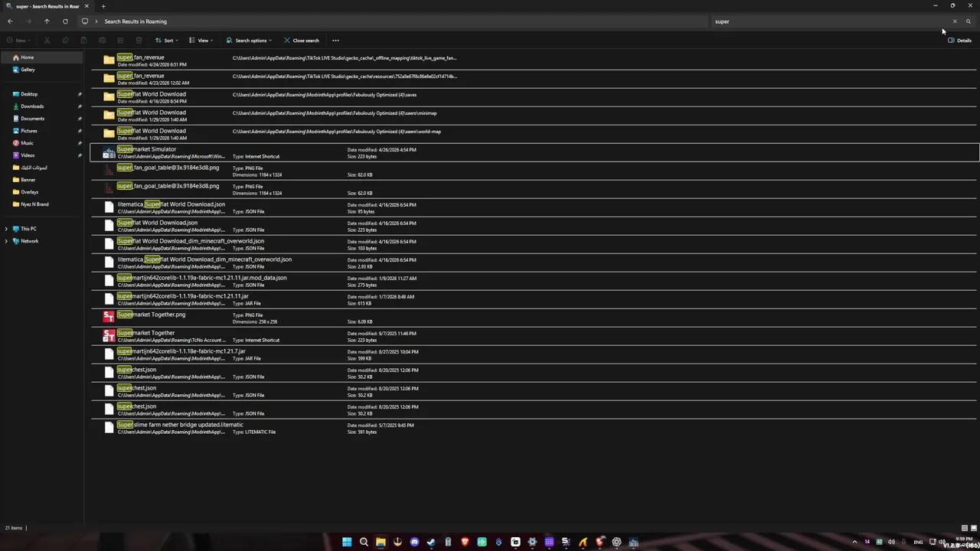Image resolution: width=980 pixels, height=551 pixels.
Task: Open the View dropdown
Action: click(x=201, y=41)
